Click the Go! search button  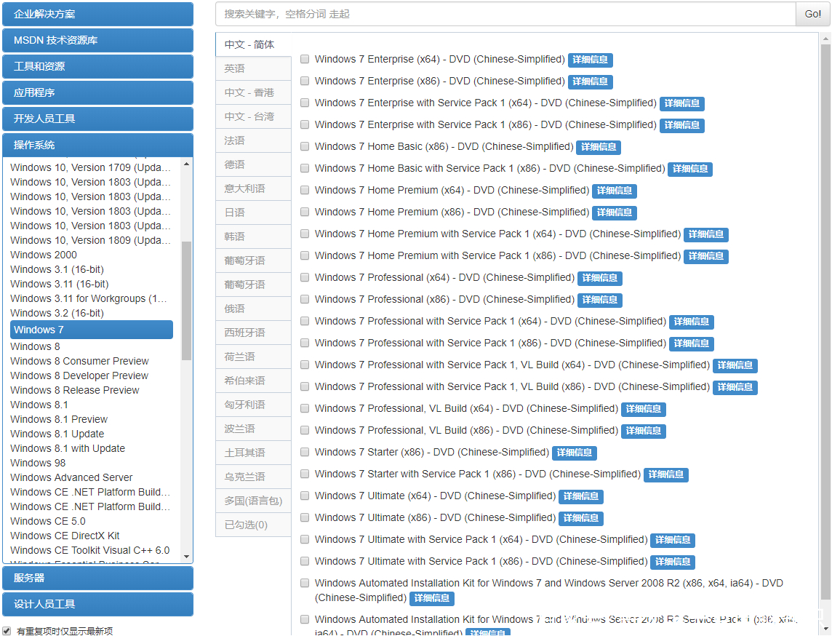tap(812, 14)
